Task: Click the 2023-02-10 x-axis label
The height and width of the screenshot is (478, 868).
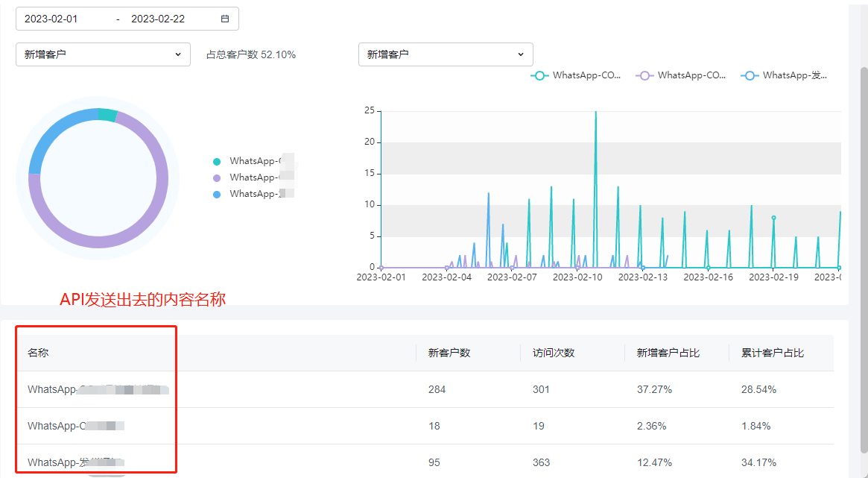Action: (x=577, y=277)
